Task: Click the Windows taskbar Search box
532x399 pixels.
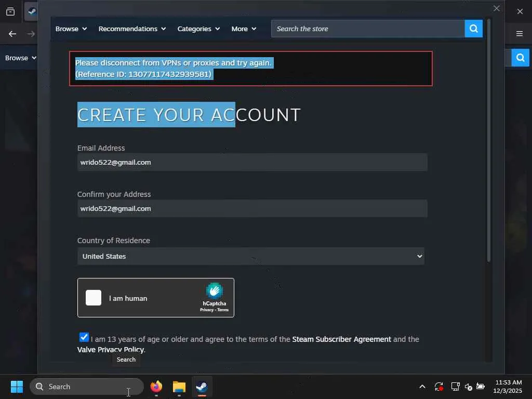Action: pyautogui.click(x=87, y=387)
